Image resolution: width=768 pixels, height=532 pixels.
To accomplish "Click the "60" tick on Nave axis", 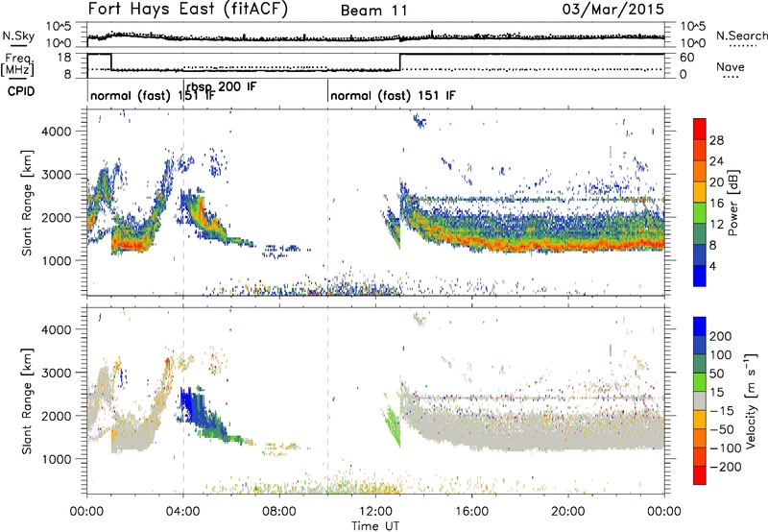I will point(687,58).
